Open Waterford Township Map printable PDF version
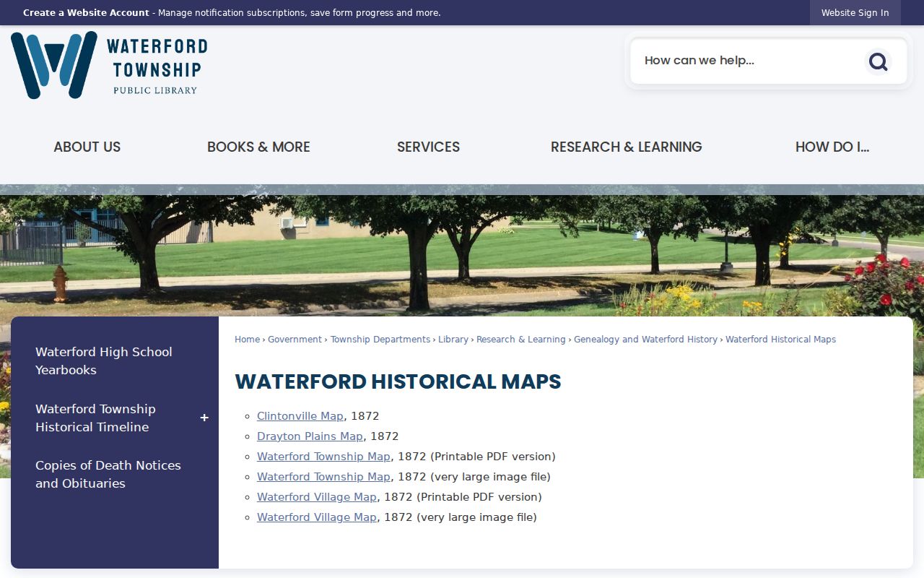 point(323,457)
